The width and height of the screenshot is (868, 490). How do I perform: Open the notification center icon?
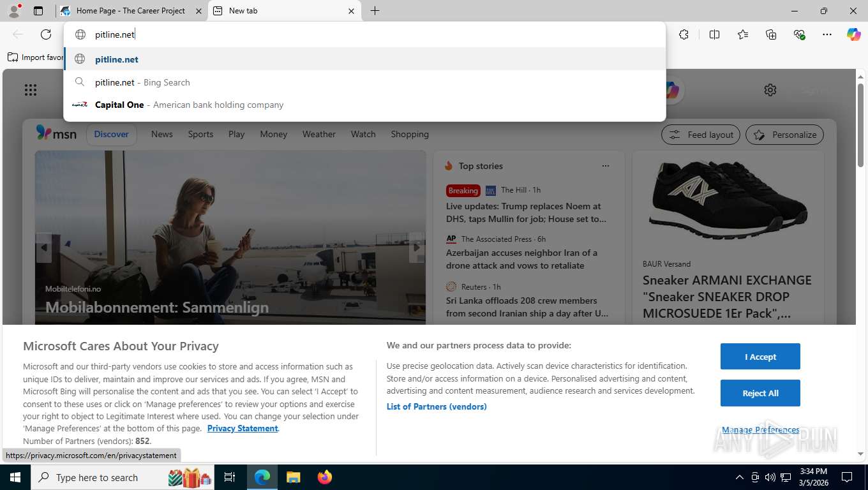pyautogui.click(x=847, y=477)
